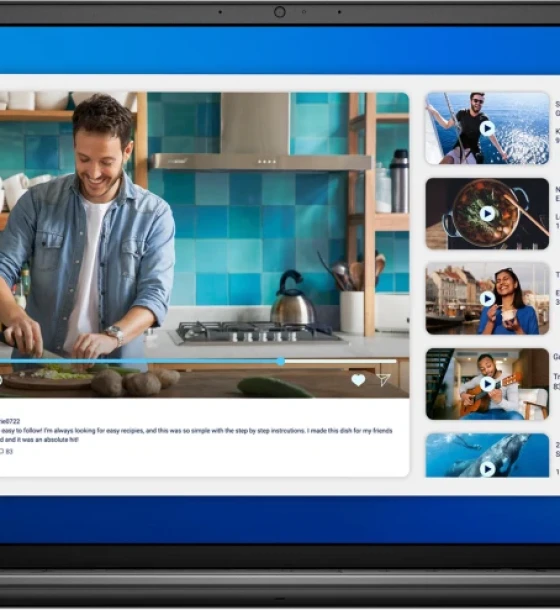Screen dimensions: 560x610
Task: Seek back on the blue played part of progress bar
Action: tap(138, 361)
